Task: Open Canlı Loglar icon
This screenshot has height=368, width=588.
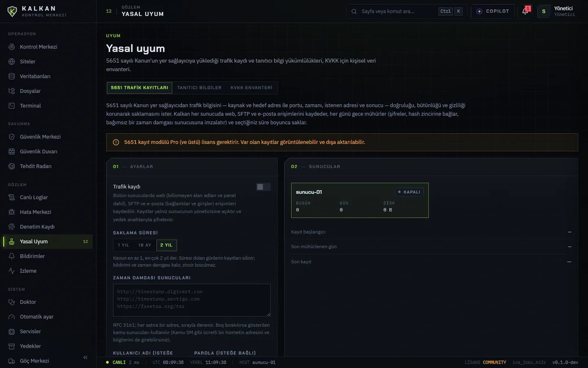Action: click(x=11, y=197)
